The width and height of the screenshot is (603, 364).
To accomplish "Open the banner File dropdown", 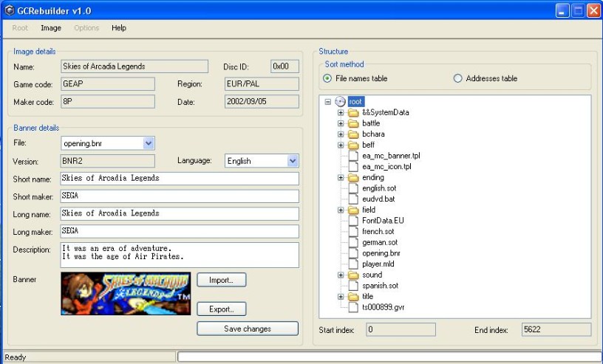I will tap(149, 143).
